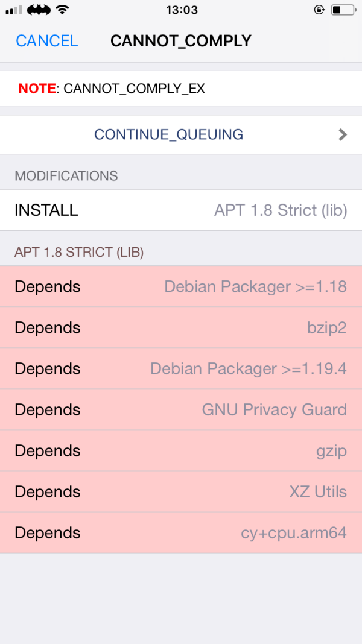Open the GNU Privacy Guard dependency

point(181,409)
